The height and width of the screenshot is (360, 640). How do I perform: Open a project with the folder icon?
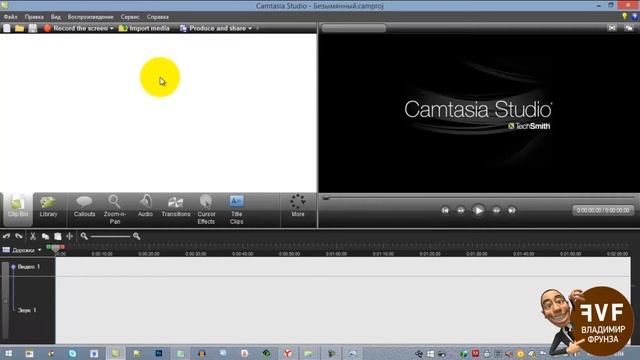click(19, 28)
